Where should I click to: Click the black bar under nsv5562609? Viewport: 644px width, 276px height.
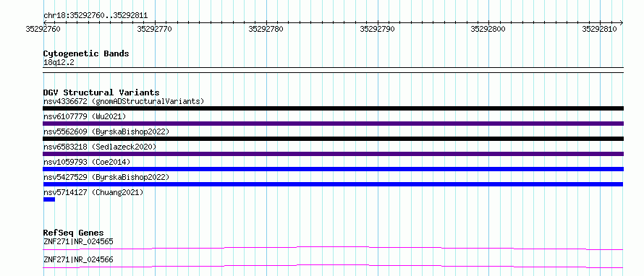[x=333, y=139]
